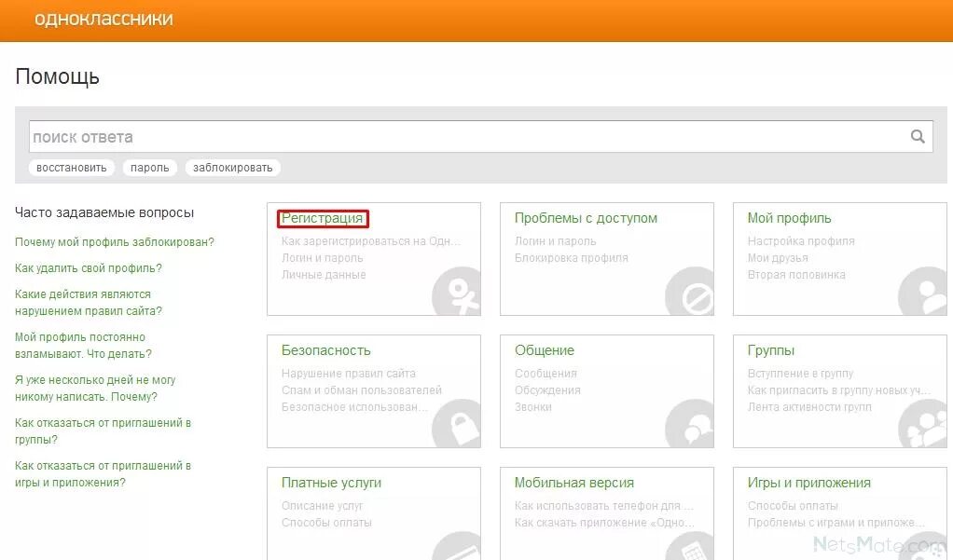This screenshot has height=560, width=953.
Task: Open Мои друзья link
Action: click(x=778, y=257)
